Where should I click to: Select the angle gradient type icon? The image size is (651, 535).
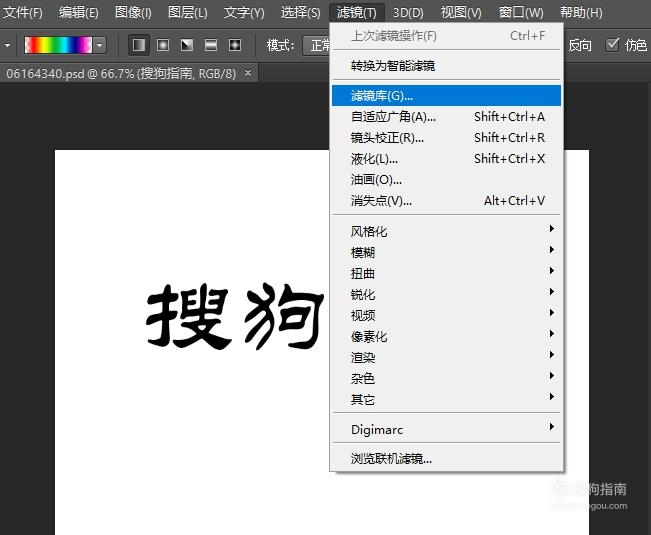(187, 45)
